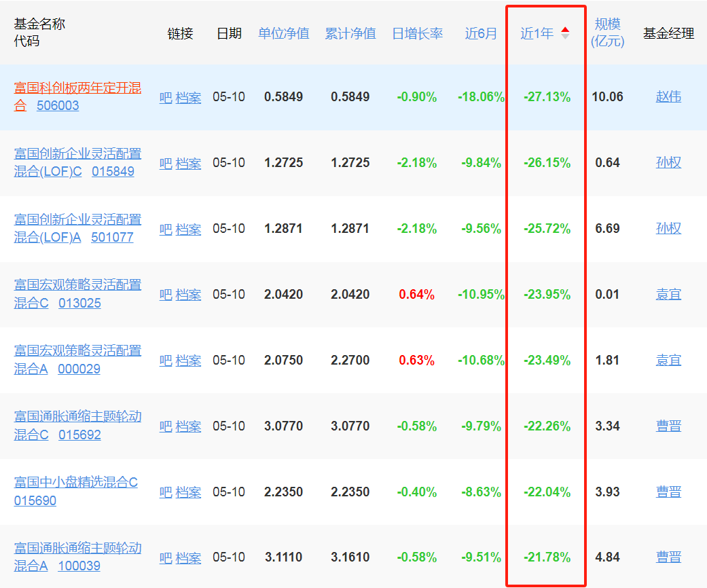This screenshot has height=588, width=707.
Task: Open fund code 100039
Action: [79, 566]
